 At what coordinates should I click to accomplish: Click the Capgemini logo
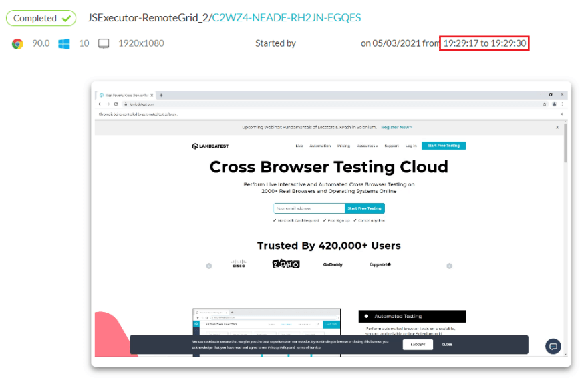[380, 264]
